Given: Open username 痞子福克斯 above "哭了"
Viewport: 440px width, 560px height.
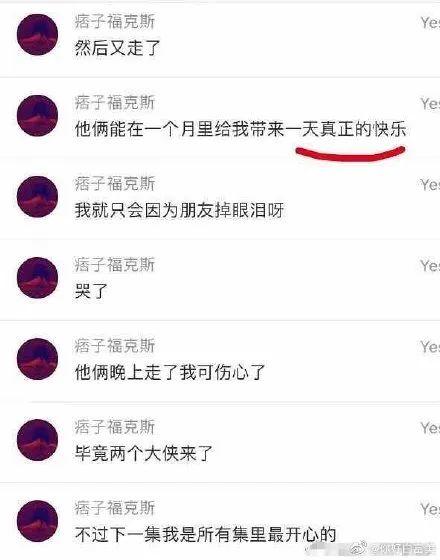Looking at the screenshot, I should click(x=115, y=265).
